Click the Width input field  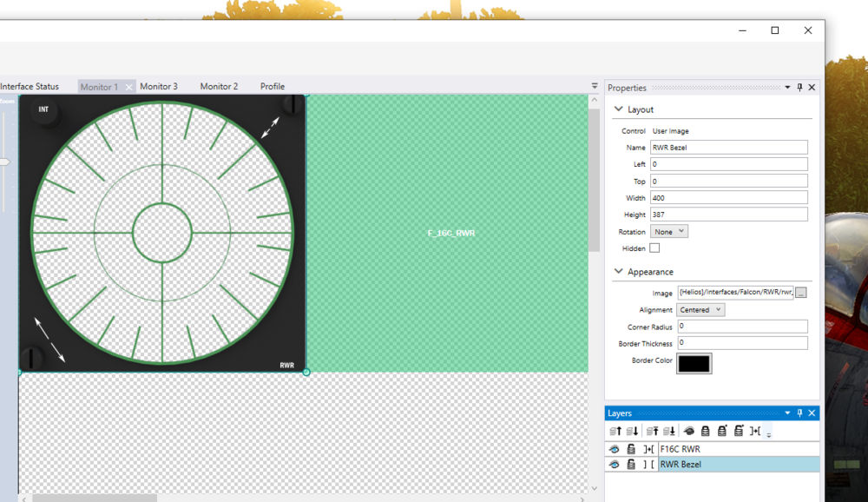pyautogui.click(x=729, y=198)
